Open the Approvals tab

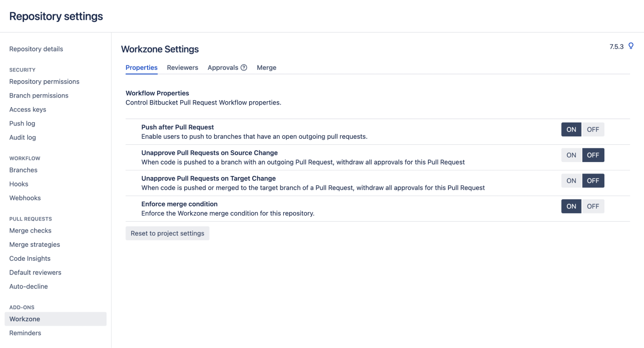[223, 67]
